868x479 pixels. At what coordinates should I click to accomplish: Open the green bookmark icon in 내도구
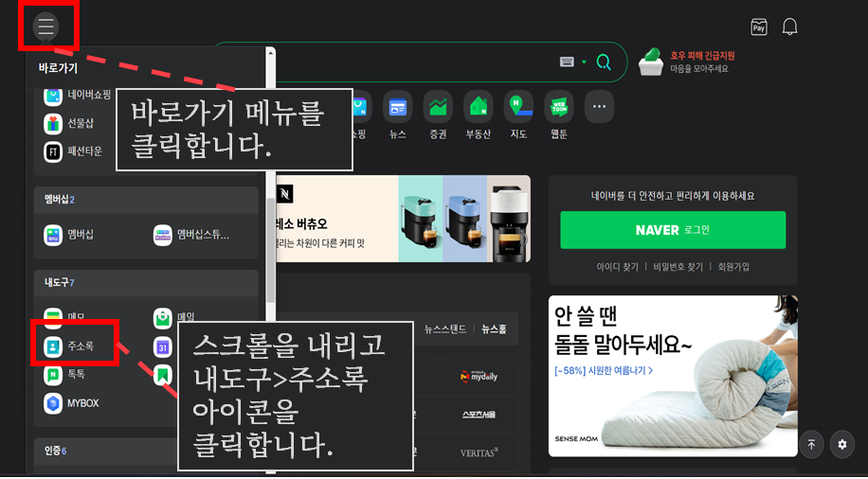pos(163,375)
